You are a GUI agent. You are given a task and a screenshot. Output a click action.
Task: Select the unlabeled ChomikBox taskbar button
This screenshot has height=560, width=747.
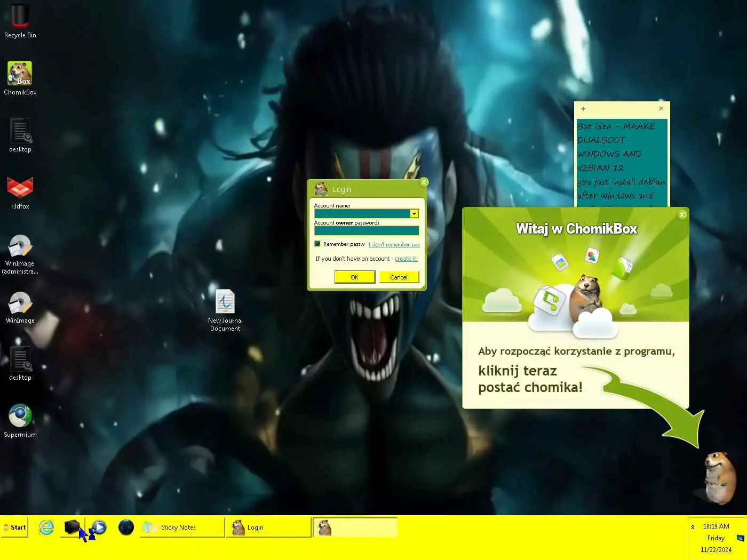point(355,527)
